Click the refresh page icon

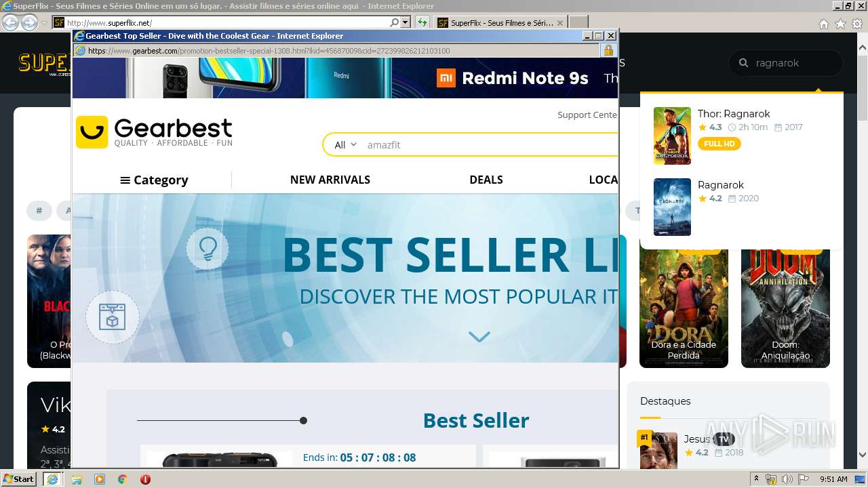pyautogui.click(x=422, y=22)
